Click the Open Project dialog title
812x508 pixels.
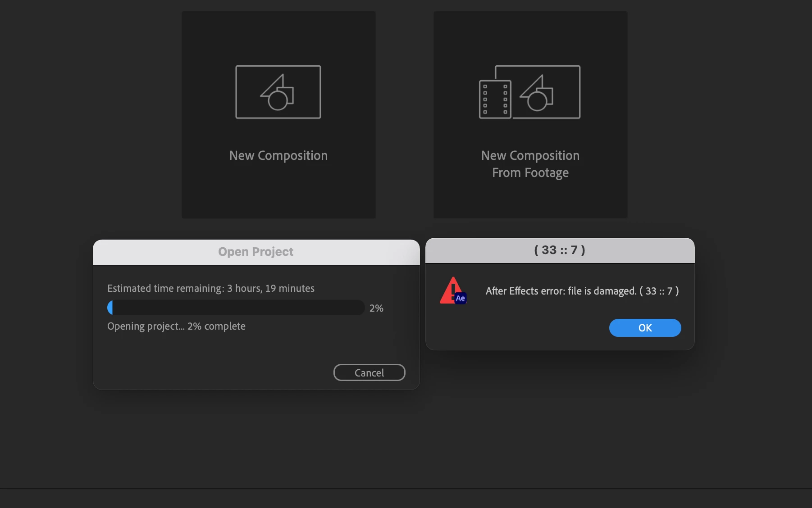click(255, 251)
